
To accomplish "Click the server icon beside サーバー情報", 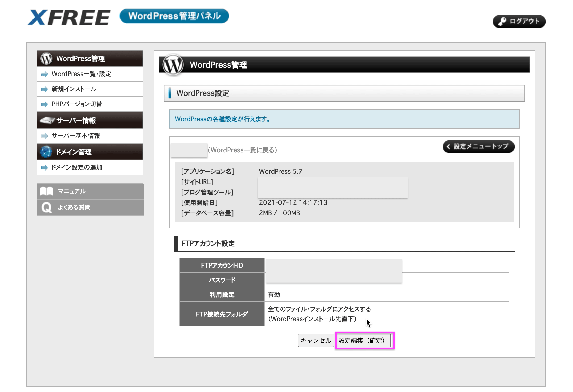I will tap(47, 120).
